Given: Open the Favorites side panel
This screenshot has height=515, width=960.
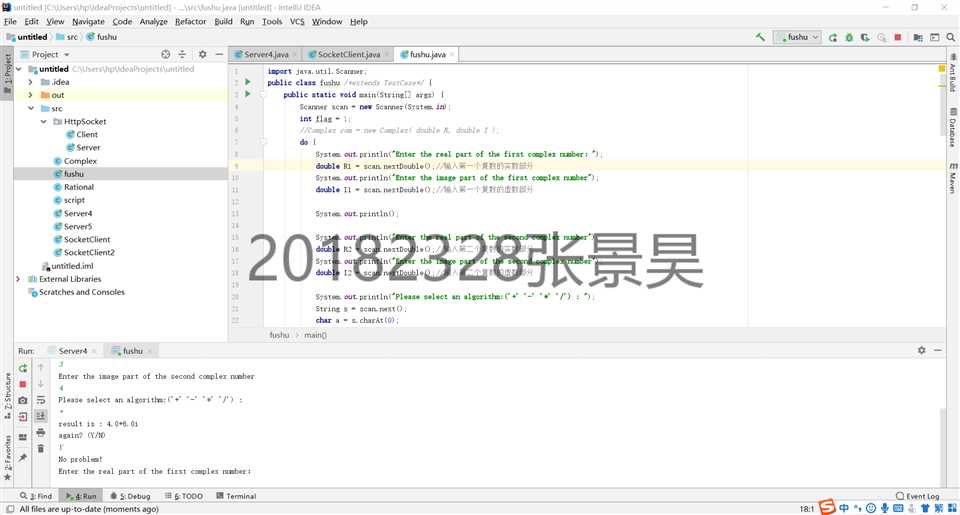Looking at the screenshot, I should (7, 457).
